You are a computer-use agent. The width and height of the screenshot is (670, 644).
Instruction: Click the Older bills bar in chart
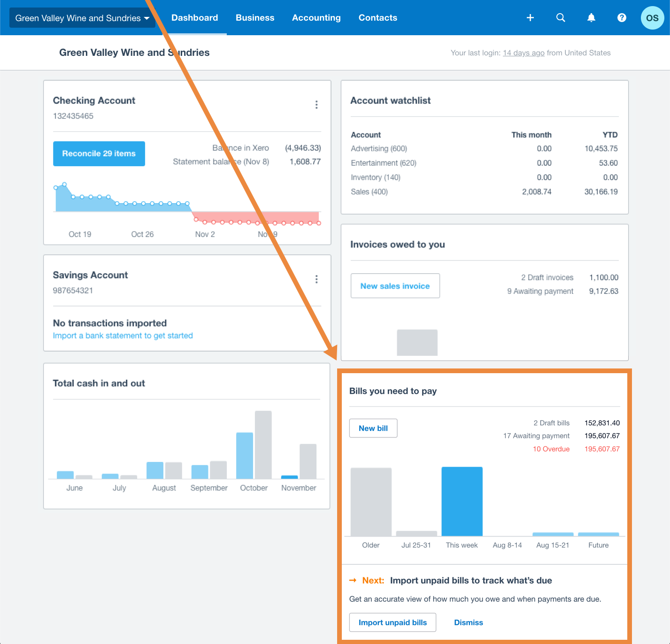(371, 502)
